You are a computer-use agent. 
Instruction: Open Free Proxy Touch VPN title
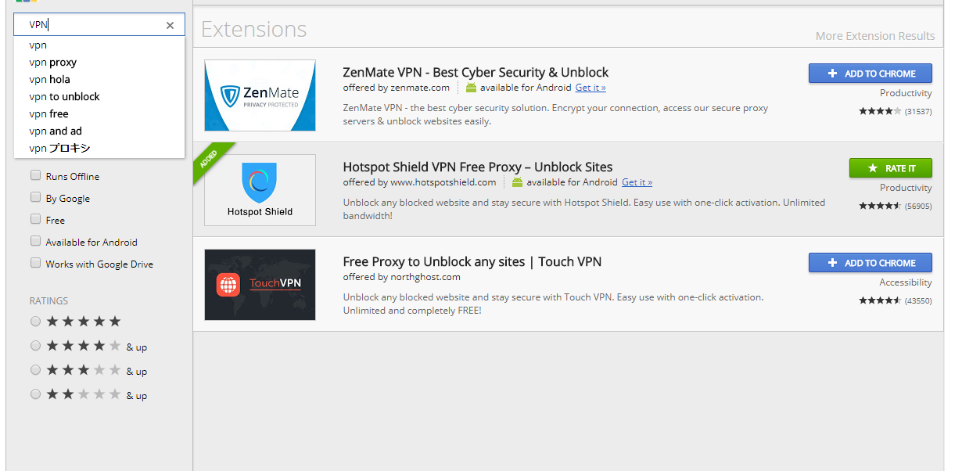[472, 261]
